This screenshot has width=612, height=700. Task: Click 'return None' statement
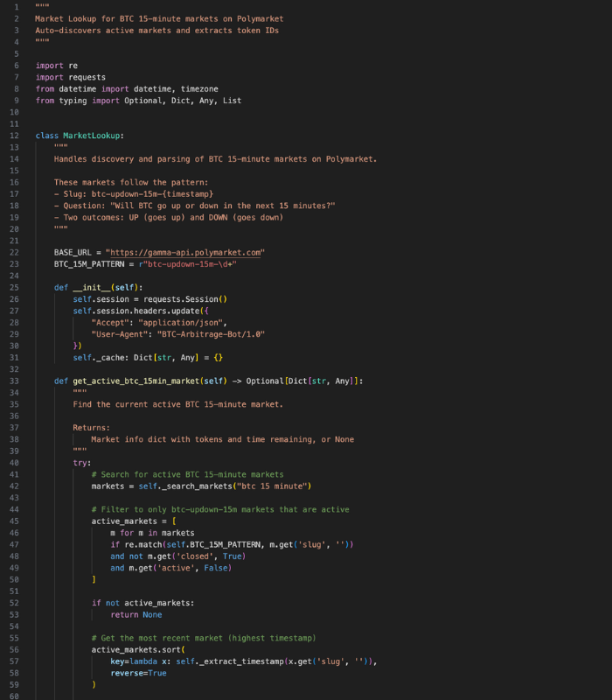point(136,615)
